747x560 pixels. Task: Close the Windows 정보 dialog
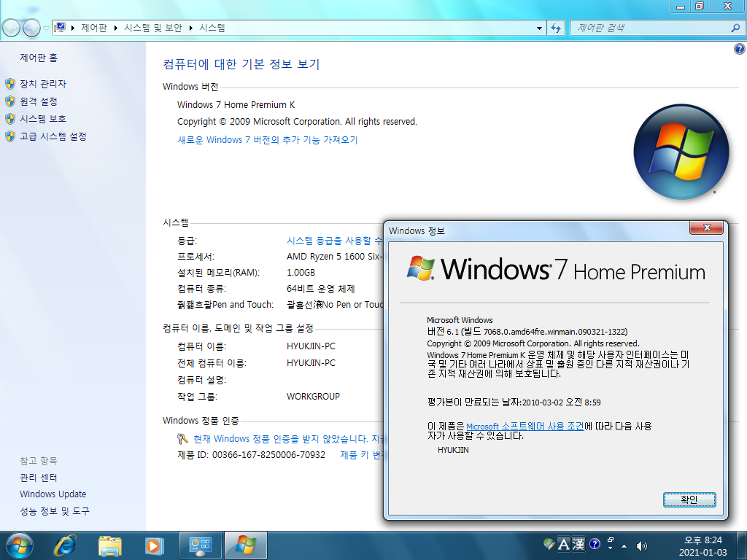point(706,227)
